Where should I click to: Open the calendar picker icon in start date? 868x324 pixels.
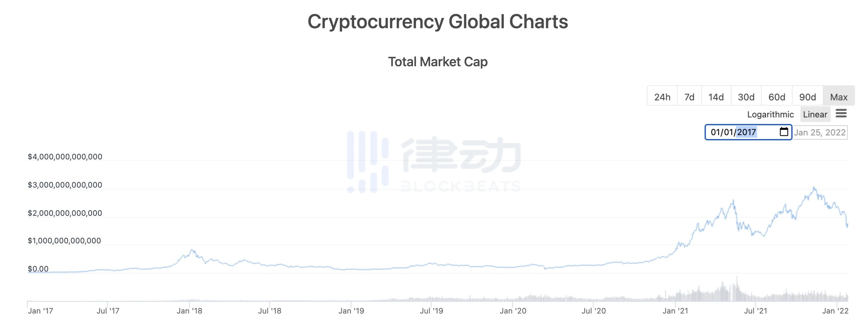(x=784, y=132)
